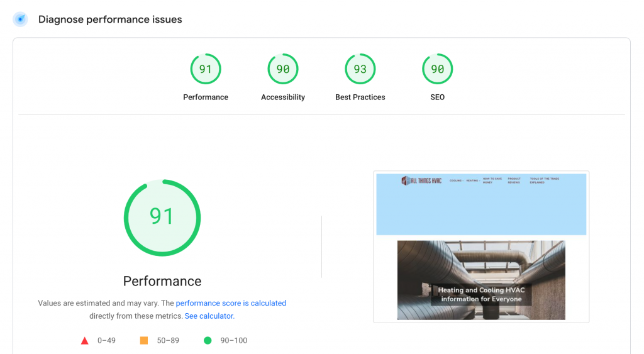
Task: Open "Product Reviews" in the preview navigation
Action: pos(514,180)
